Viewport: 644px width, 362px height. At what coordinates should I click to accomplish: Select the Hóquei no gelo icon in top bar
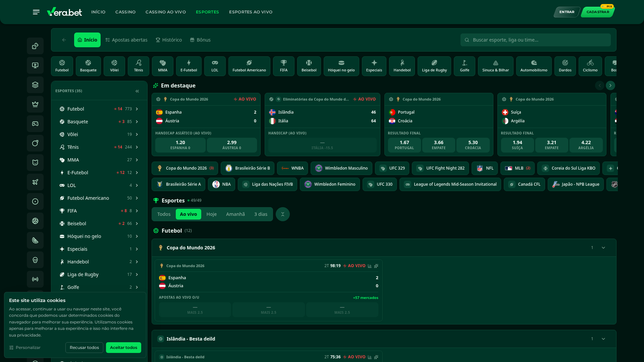[x=341, y=66]
